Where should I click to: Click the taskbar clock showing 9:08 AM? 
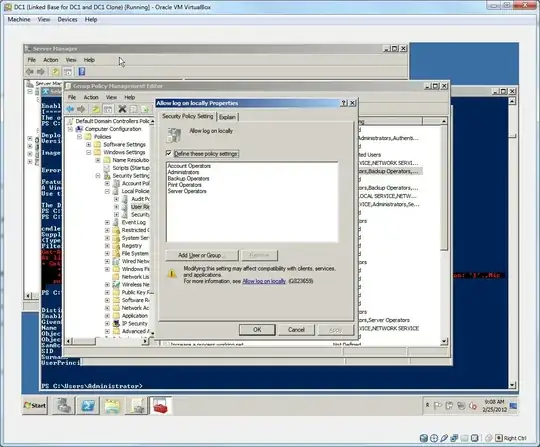point(494,406)
